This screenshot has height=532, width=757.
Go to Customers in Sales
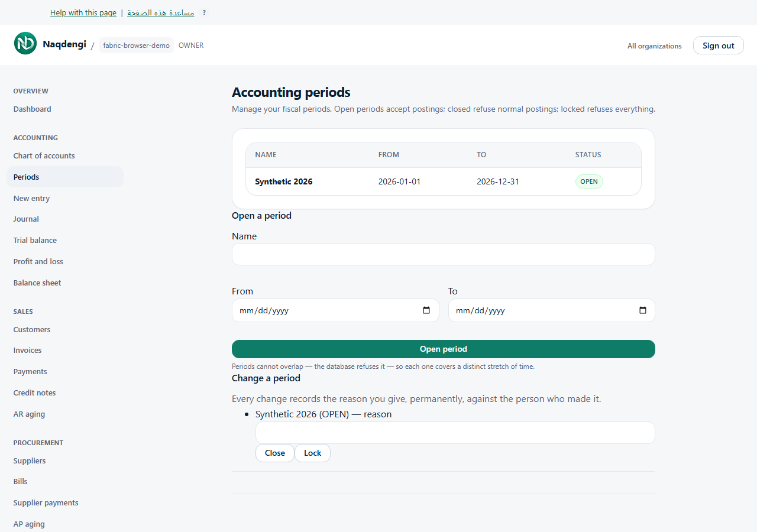(x=32, y=329)
